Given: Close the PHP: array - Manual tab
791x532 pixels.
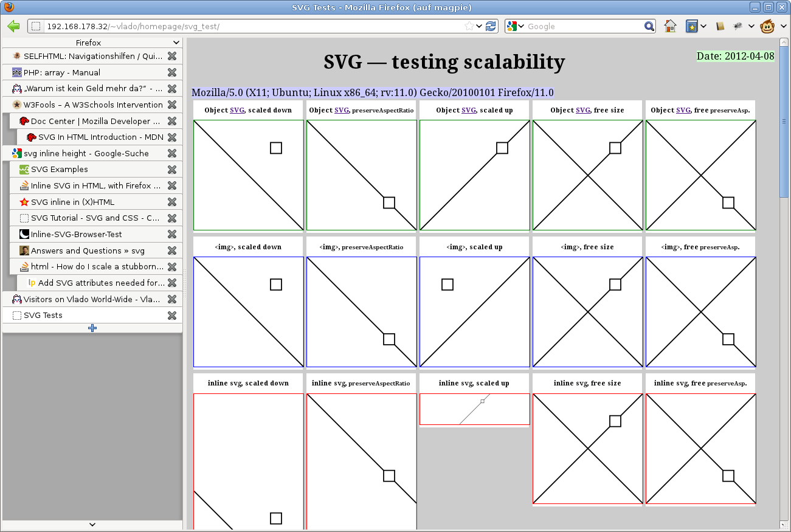Looking at the screenshot, I should [172, 72].
